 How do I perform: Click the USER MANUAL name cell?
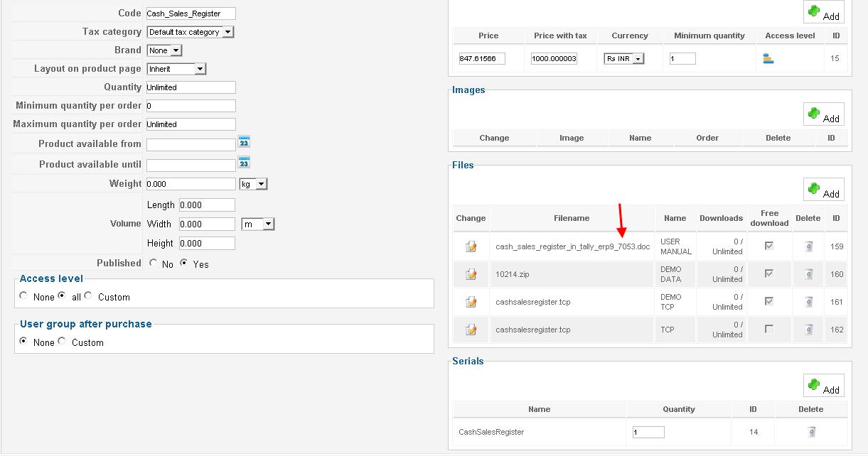[x=675, y=246]
